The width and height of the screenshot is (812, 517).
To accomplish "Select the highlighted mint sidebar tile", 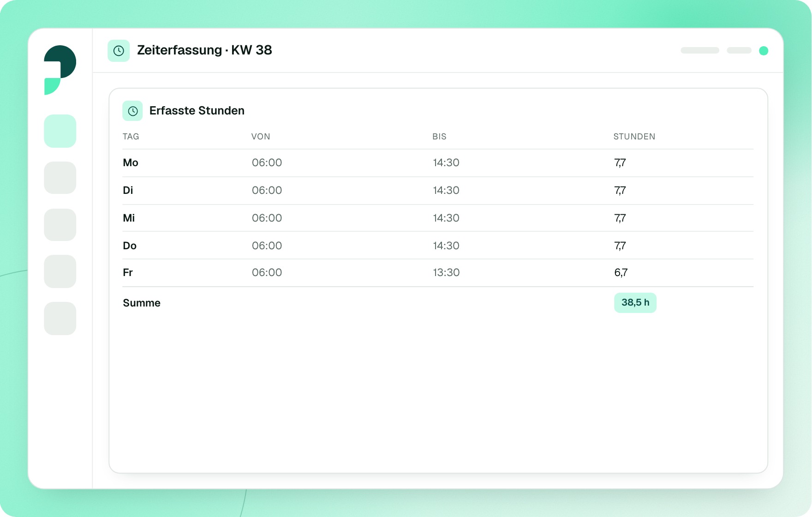I will tap(60, 131).
